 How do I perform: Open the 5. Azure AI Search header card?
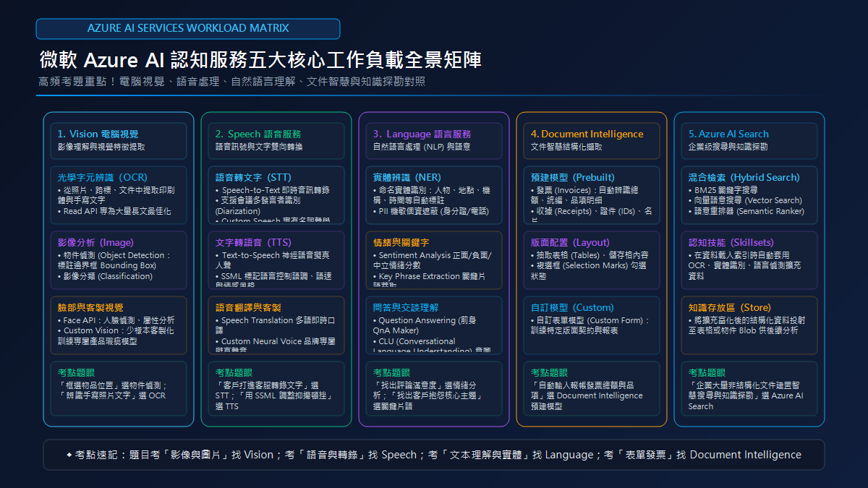click(x=749, y=140)
